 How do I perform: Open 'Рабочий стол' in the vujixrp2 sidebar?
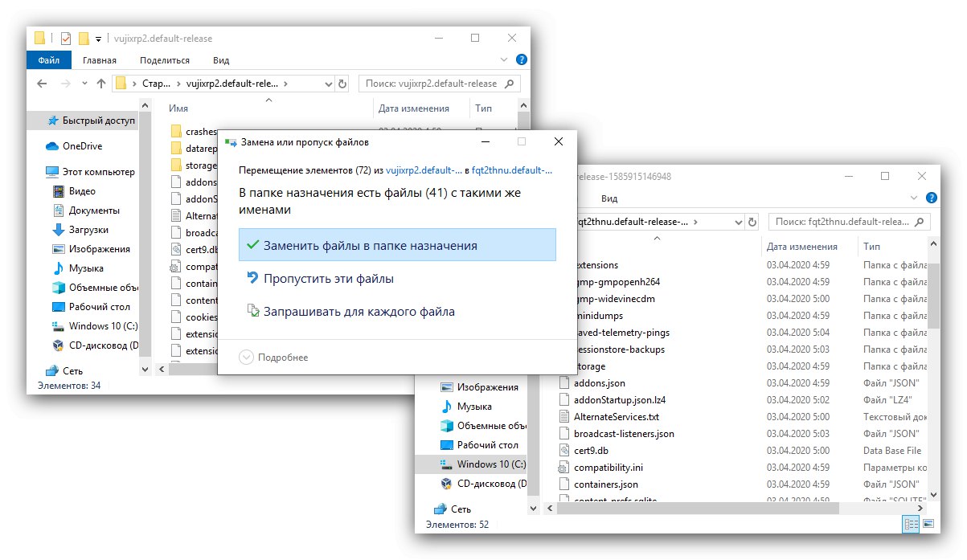[x=91, y=307]
